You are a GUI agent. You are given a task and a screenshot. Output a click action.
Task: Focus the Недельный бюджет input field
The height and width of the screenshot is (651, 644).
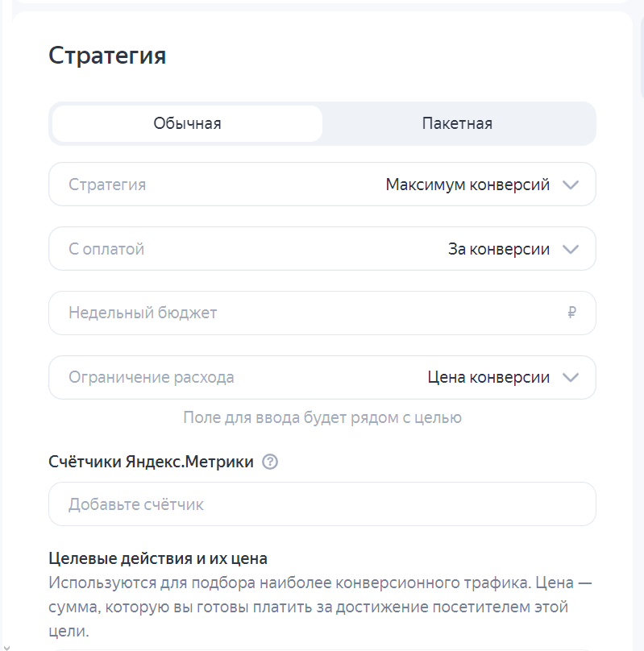306,313
